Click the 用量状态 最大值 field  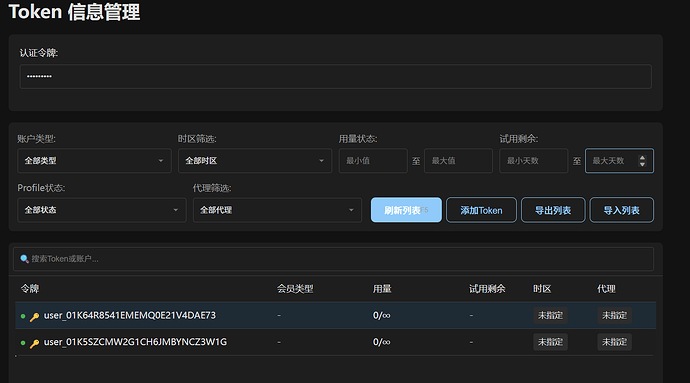tap(458, 161)
